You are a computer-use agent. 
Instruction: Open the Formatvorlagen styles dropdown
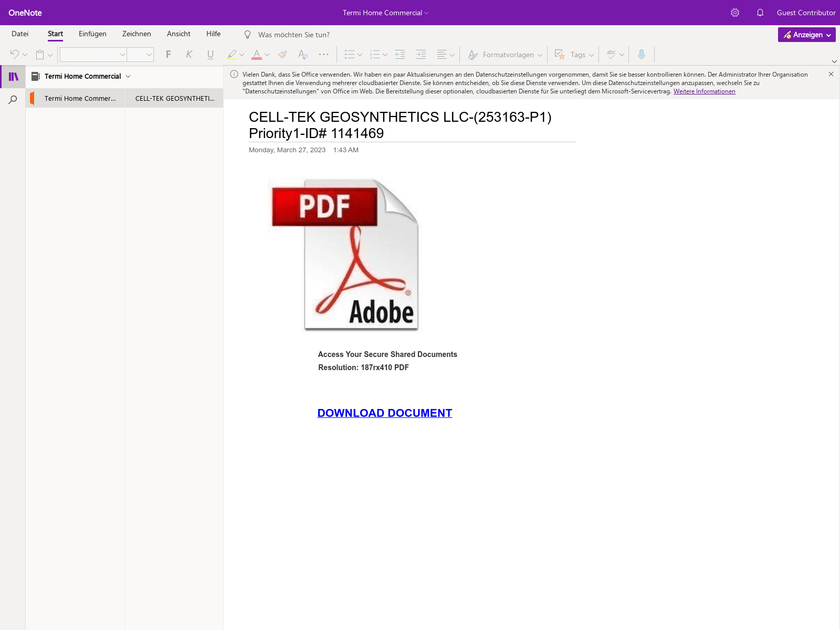pyautogui.click(x=505, y=55)
